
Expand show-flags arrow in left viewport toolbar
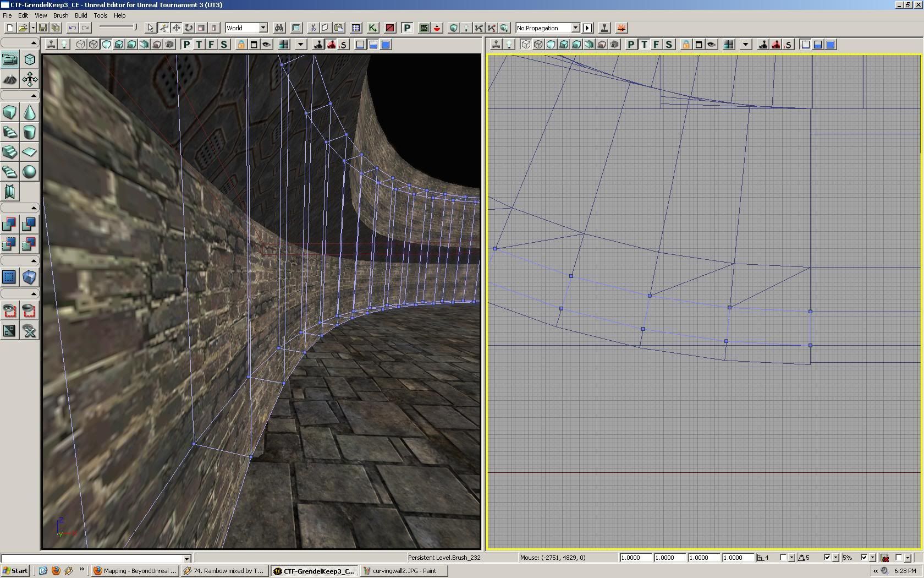301,45
